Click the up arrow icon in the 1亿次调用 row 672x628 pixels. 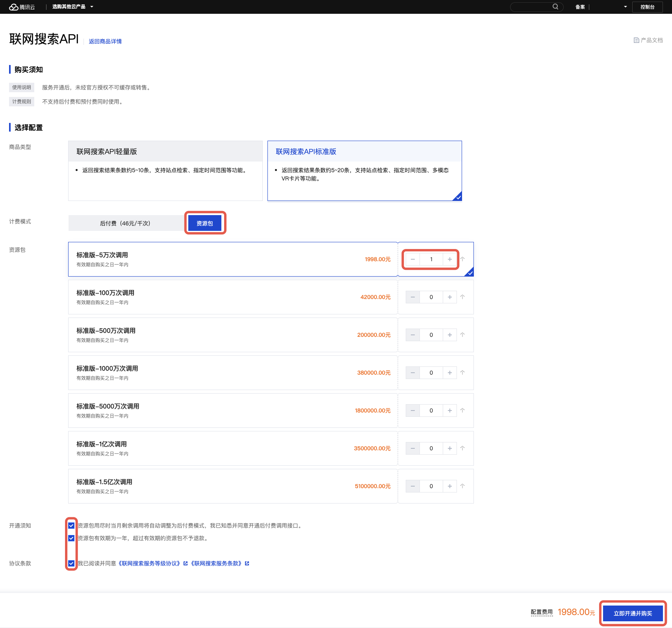[x=463, y=448]
